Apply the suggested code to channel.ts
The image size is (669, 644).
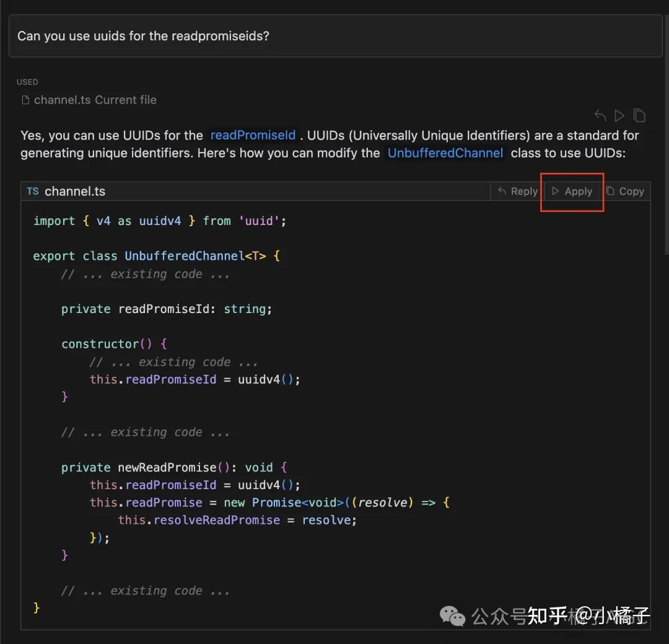coord(572,192)
